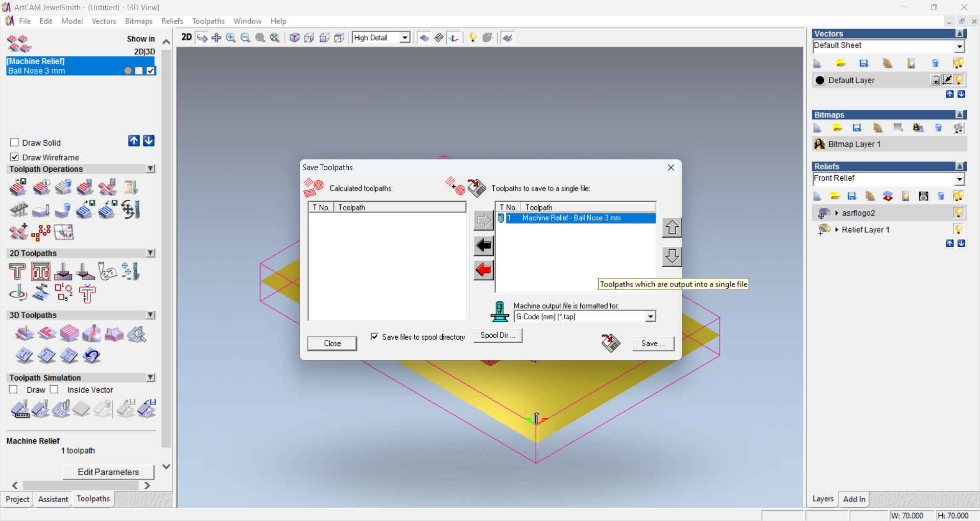980x521 pixels.
Task: Open the Reliefs menu
Action: tap(172, 21)
